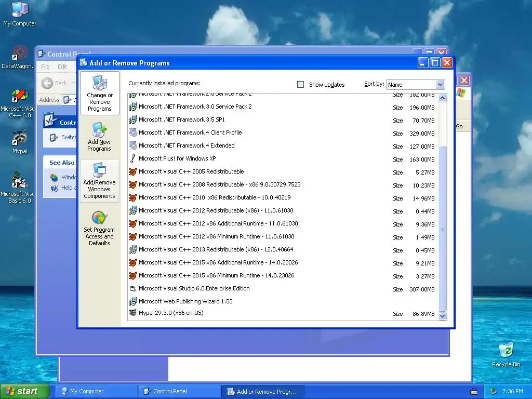Click the .NET Framework 4 Extended icon

point(133,145)
